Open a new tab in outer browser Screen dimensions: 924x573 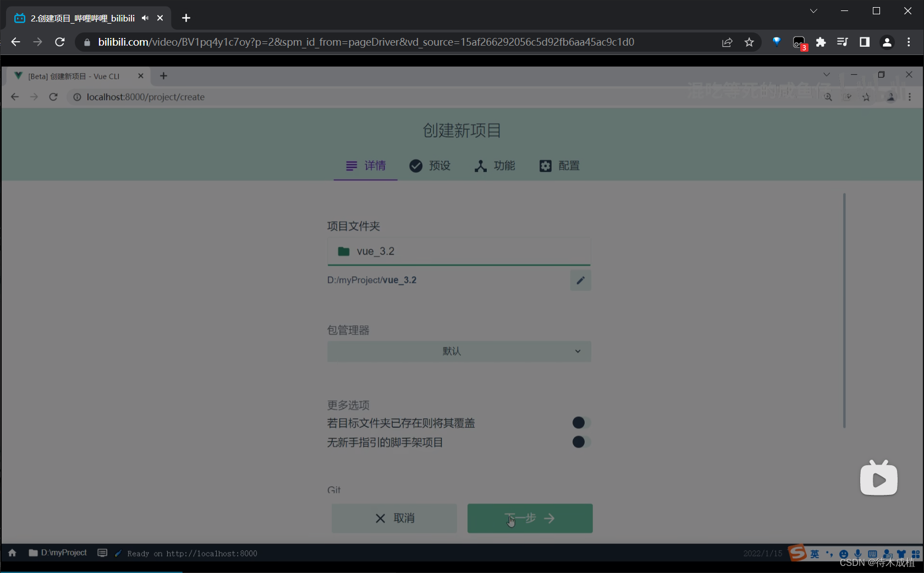click(x=186, y=18)
